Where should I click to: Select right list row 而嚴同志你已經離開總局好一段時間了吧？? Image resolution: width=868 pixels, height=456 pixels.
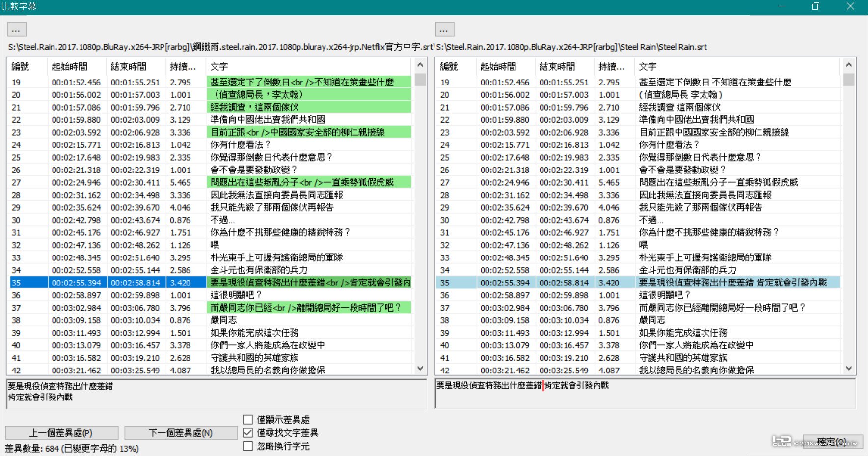[638, 308]
